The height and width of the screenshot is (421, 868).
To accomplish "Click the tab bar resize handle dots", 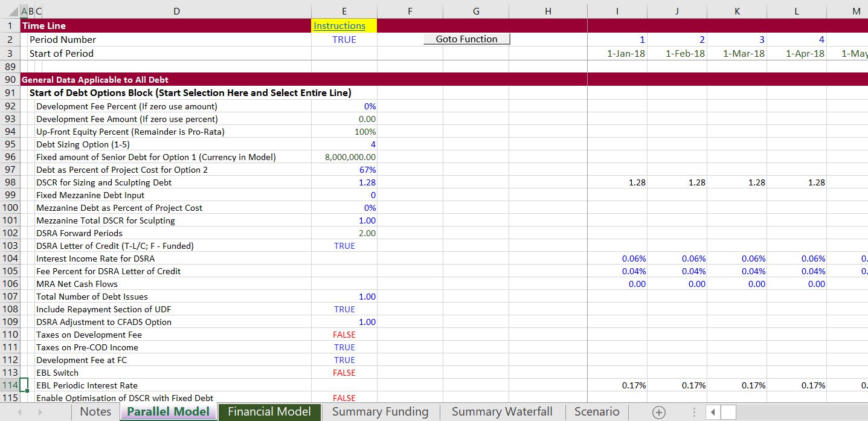I will pyautogui.click(x=694, y=412).
